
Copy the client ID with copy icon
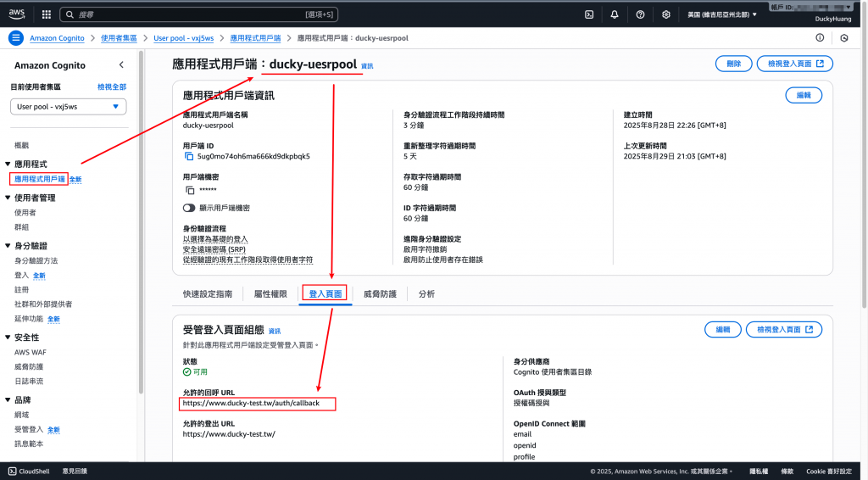(189, 157)
